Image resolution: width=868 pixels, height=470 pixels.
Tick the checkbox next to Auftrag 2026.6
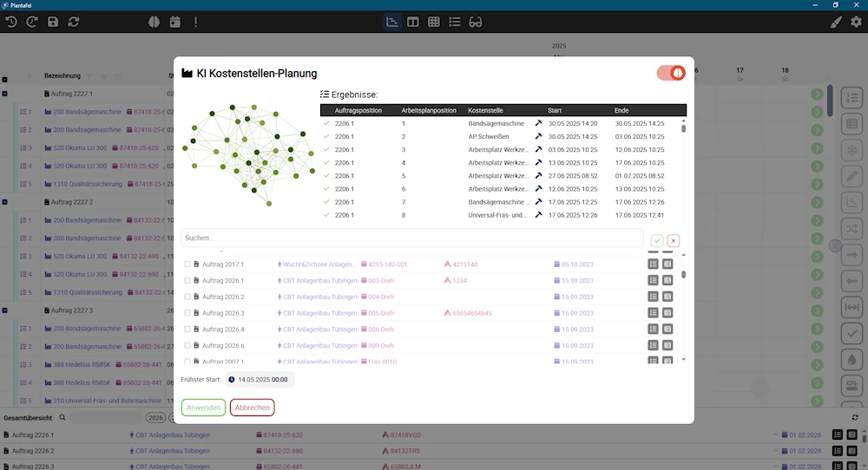tap(187, 346)
